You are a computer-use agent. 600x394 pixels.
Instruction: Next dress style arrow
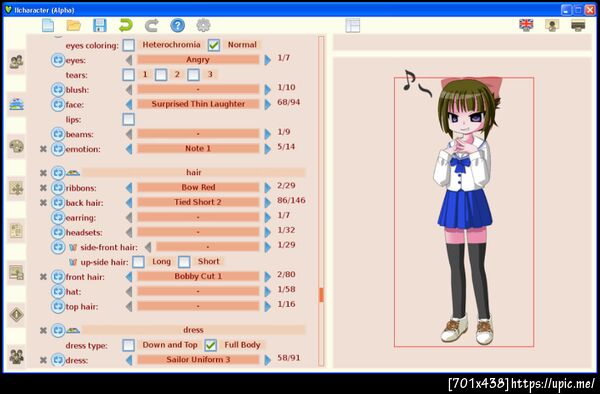(x=267, y=360)
